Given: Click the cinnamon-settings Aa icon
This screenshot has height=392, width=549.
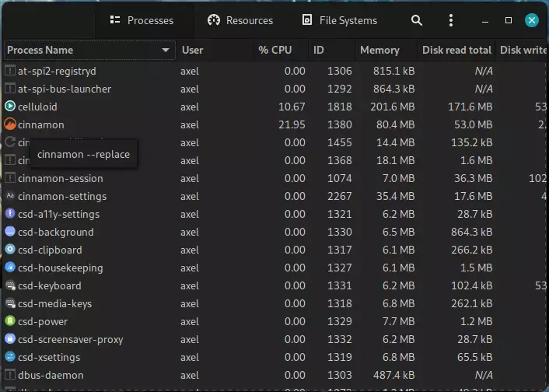Looking at the screenshot, I should point(10,195).
